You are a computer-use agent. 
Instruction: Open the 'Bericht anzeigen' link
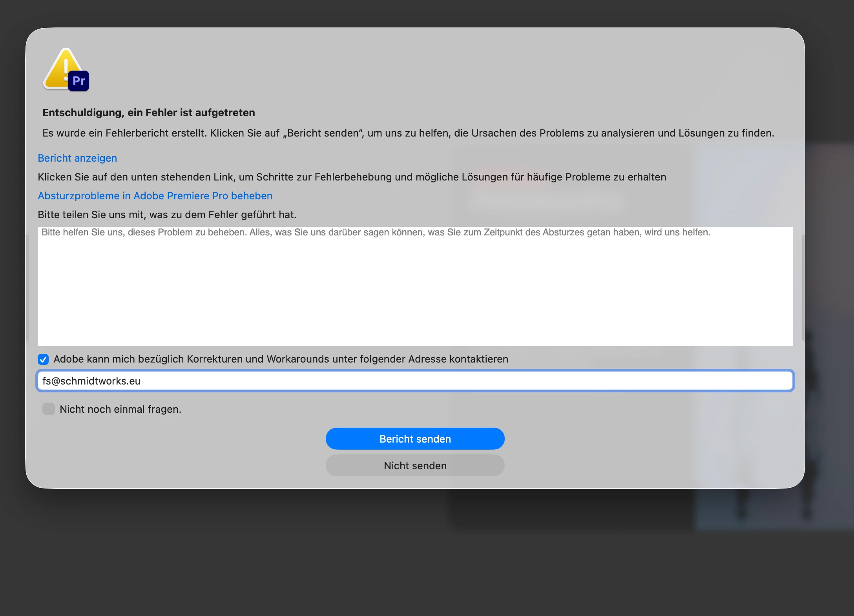pos(77,158)
